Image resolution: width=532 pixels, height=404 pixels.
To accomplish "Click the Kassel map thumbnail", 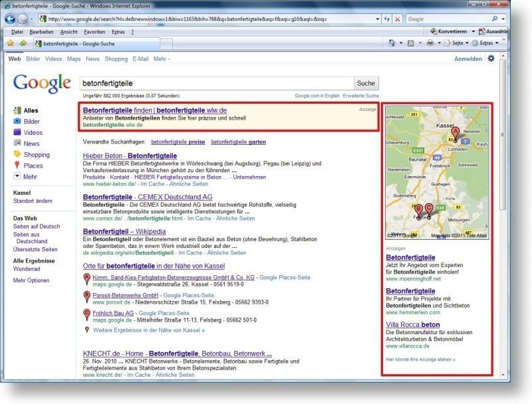I will click(438, 173).
